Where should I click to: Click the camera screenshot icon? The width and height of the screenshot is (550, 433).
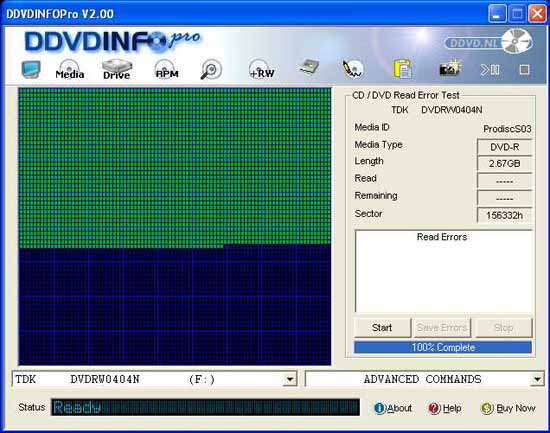450,68
